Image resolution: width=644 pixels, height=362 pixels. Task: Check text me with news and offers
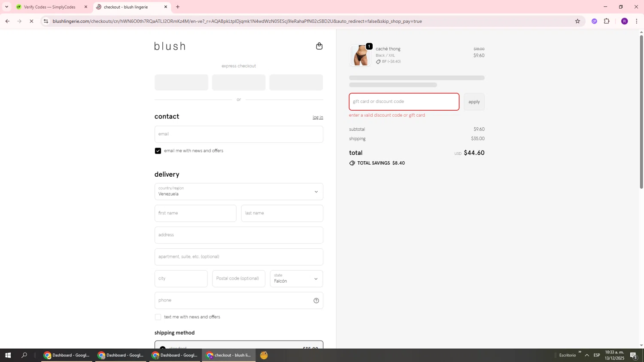(x=158, y=317)
